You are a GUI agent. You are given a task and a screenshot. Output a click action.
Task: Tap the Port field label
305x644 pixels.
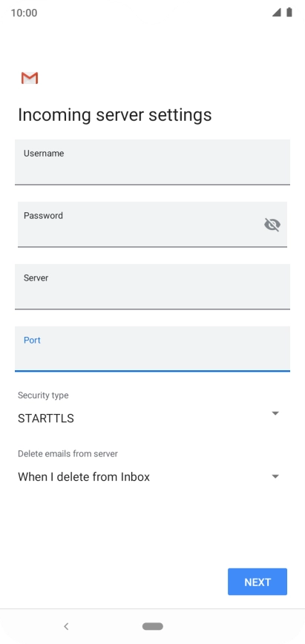click(x=32, y=341)
